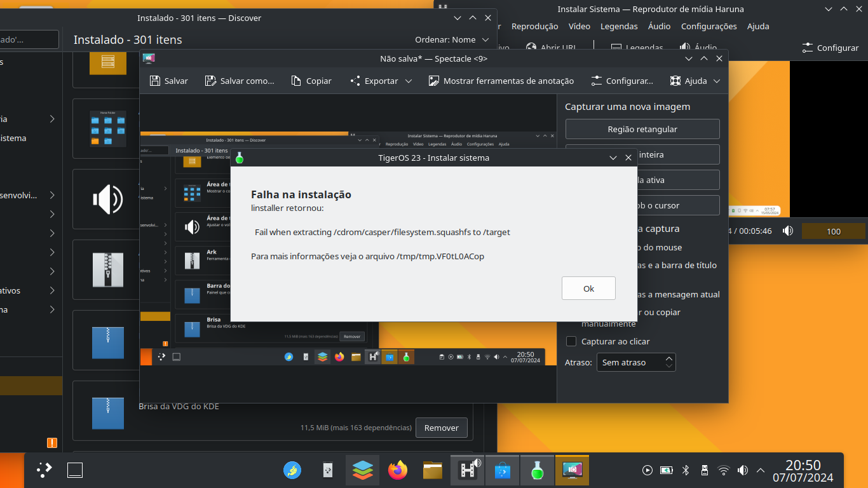Click the Copiar icon in Spectacle toolbar
The height and width of the screenshot is (488, 868).
tap(296, 81)
